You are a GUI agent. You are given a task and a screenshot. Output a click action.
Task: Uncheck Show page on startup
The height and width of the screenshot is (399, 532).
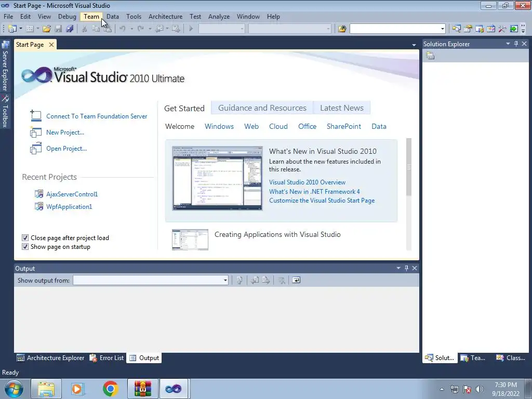click(25, 247)
